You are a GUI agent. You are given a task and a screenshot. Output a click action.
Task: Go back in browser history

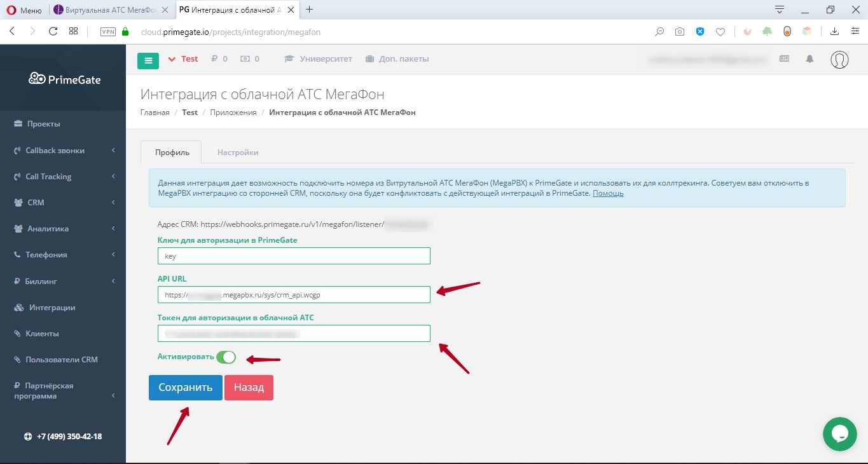click(x=13, y=31)
